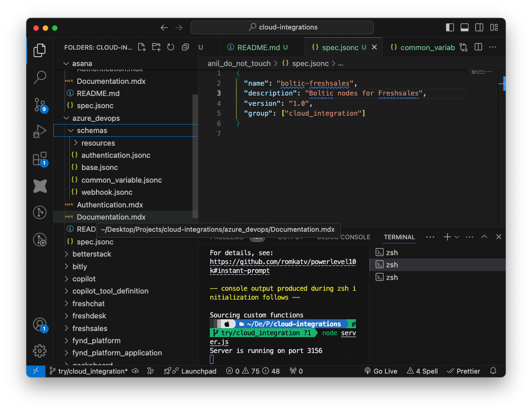Split the editor to the right

tap(479, 47)
